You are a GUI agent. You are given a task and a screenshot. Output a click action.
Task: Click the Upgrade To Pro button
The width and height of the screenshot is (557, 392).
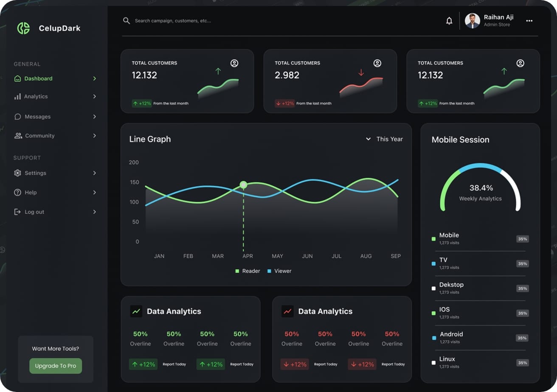tap(56, 366)
